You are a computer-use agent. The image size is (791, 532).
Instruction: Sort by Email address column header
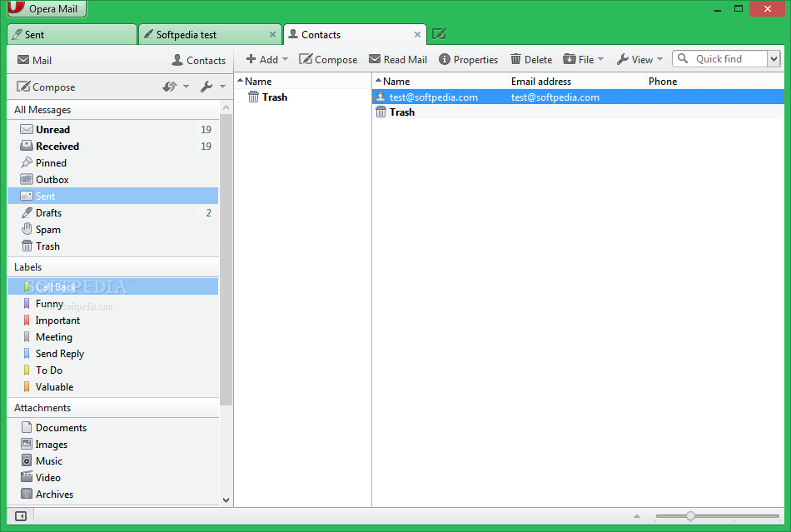[x=577, y=82]
